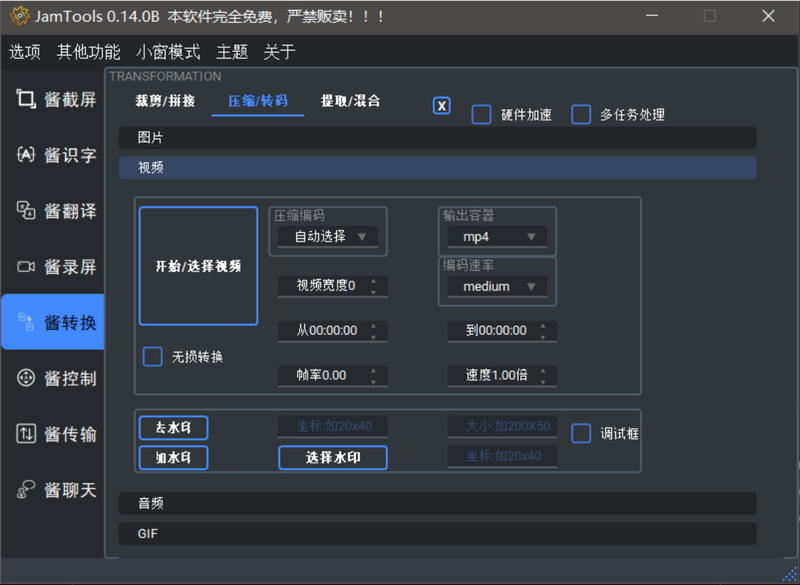Screen dimensions: 800x585
Task: Enable the 硬件加速 hardware acceleration checkbox
Action: click(x=481, y=114)
